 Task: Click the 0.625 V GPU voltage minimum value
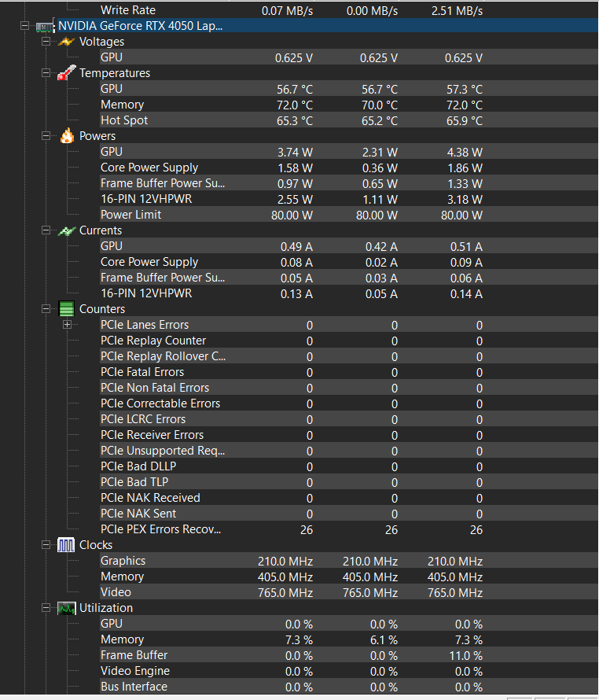[x=379, y=58]
